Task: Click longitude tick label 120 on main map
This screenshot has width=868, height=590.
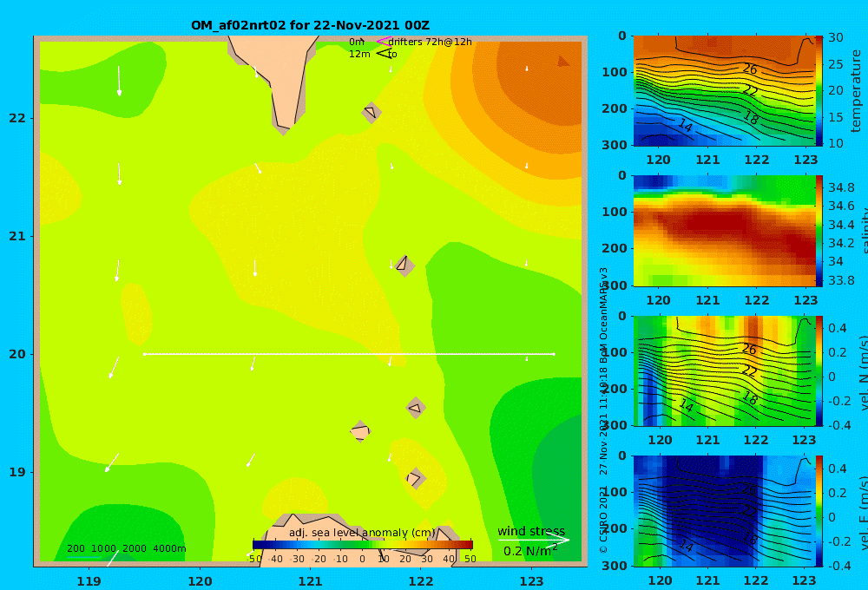Action: pos(200,581)
